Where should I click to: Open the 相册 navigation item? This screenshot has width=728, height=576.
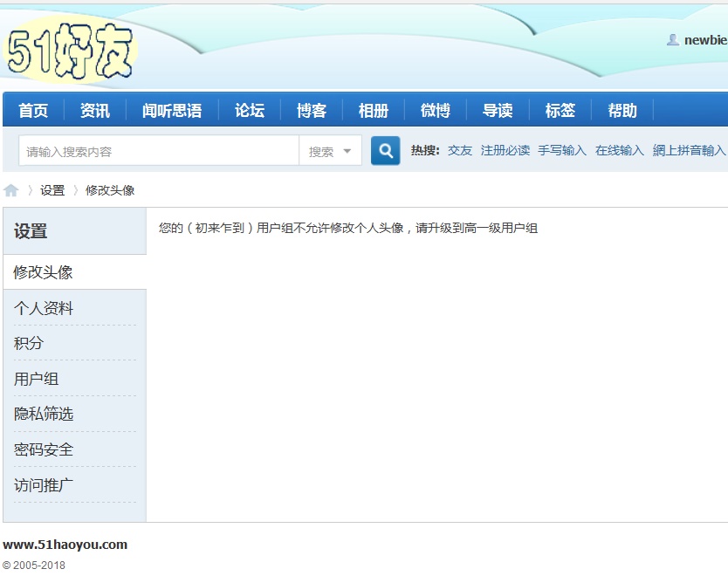point(373,111)
